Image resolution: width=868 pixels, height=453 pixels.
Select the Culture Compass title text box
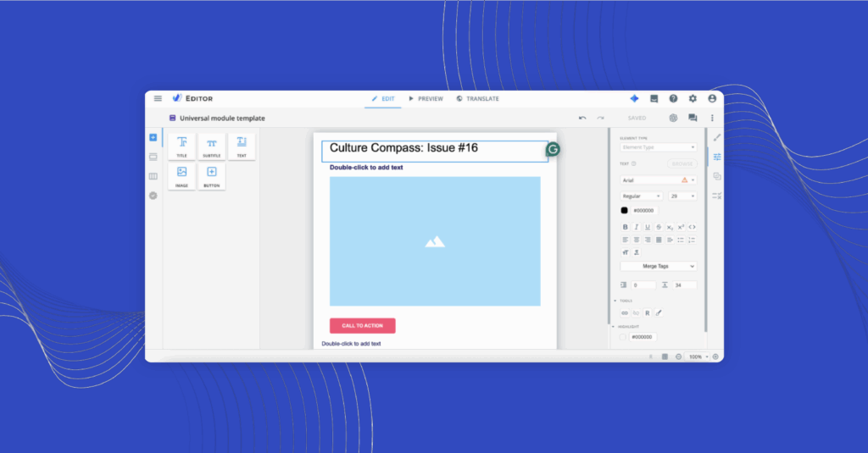[434, 150]
